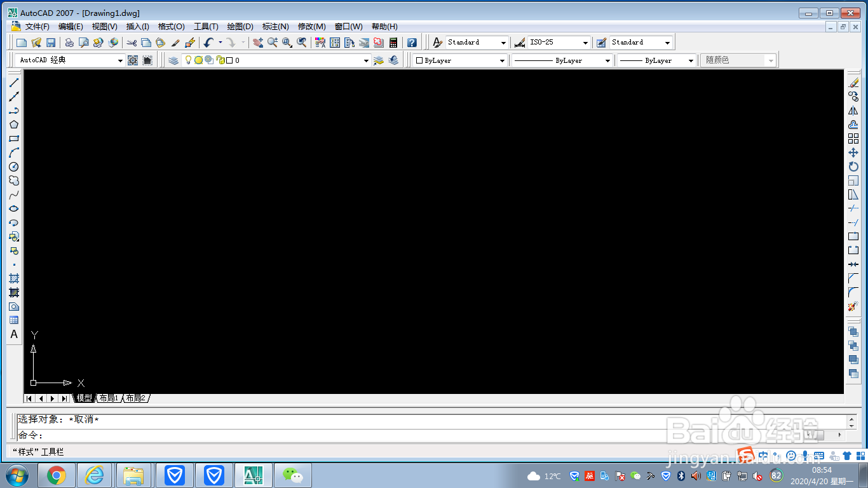The width and height of the screenshot is (868, 488).
Task: Toggle layer 0 lock padlock icon
Action: tap(220, 60)
